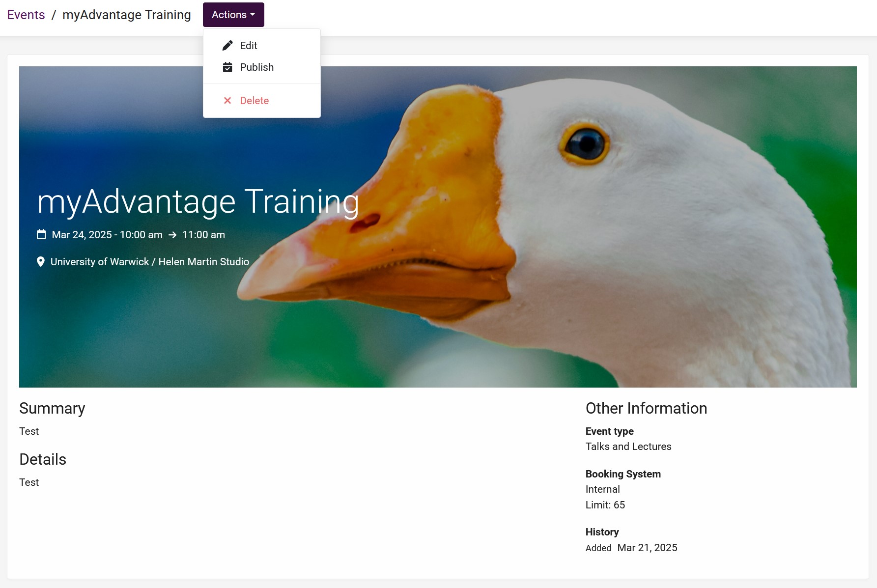
Task: Click the 'Internal' booking value
Action: pos(603,489)
